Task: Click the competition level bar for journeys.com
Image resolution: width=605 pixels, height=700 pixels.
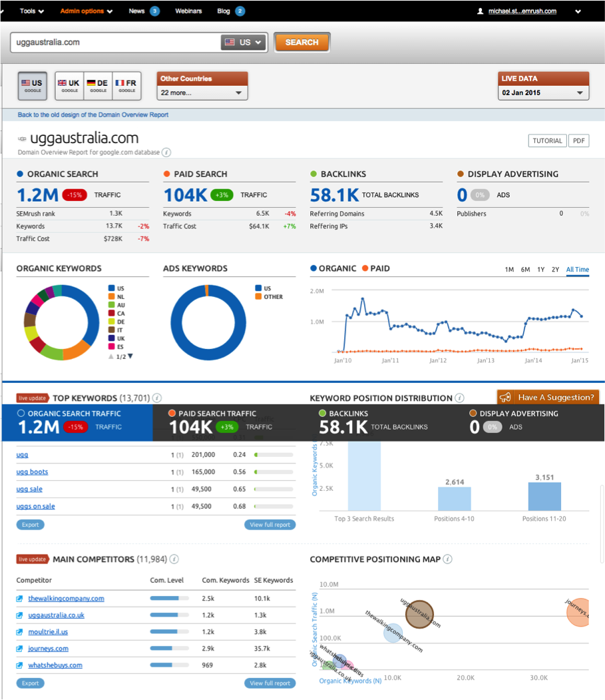Action: 170,648
